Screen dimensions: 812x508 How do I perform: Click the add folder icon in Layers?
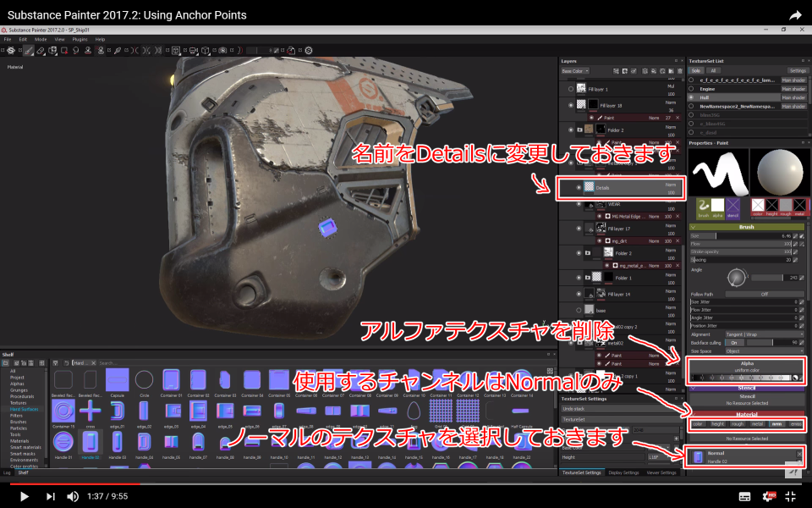[x=671, y=71]
